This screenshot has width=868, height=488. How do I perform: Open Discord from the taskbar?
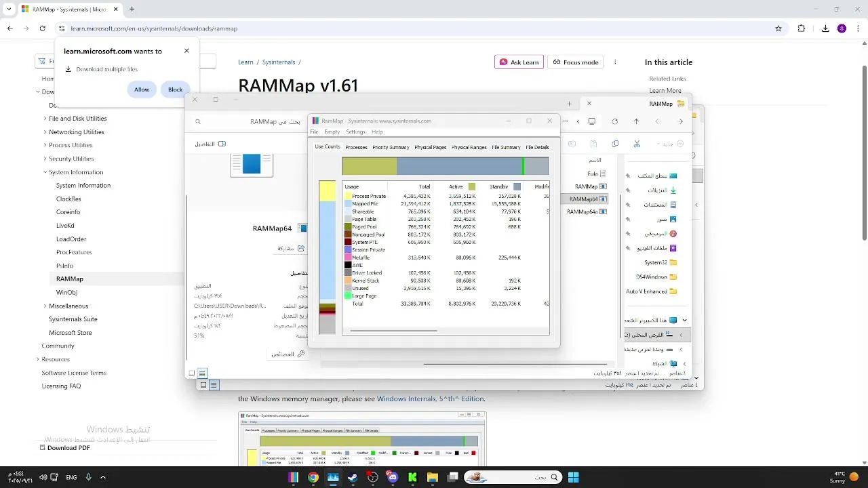pyautogui.click(x=392, y=477)
